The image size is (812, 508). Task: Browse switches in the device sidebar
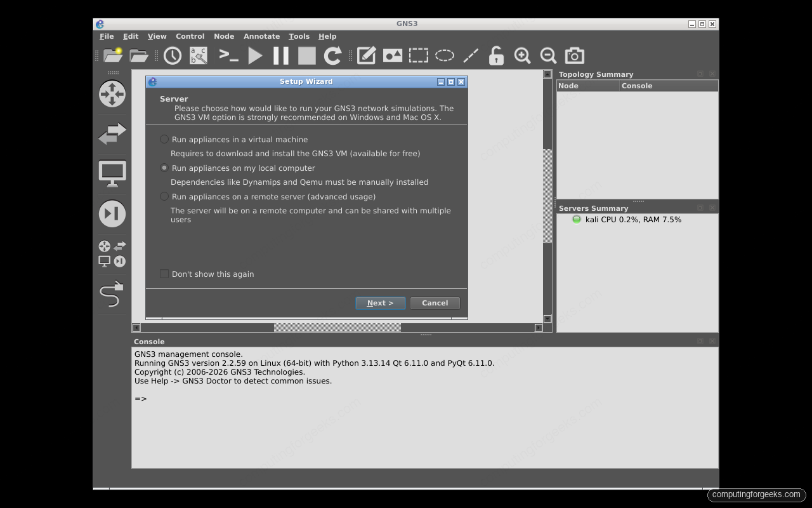112,133
